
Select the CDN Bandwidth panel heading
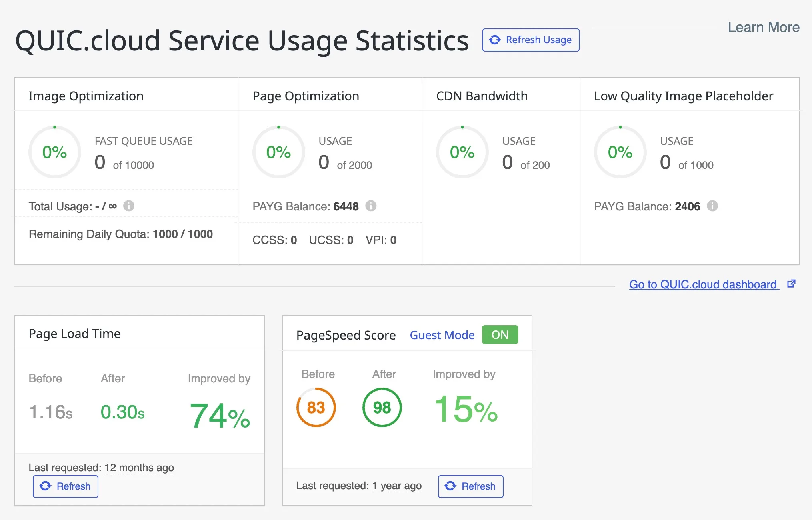pos(482,96)
